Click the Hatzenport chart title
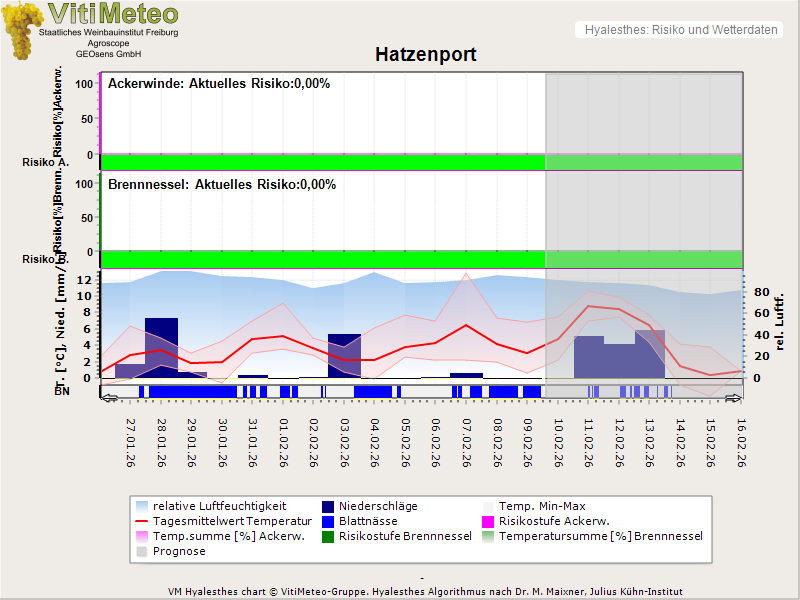Screen dimensions: 800x600 click(x=425, y=54)
